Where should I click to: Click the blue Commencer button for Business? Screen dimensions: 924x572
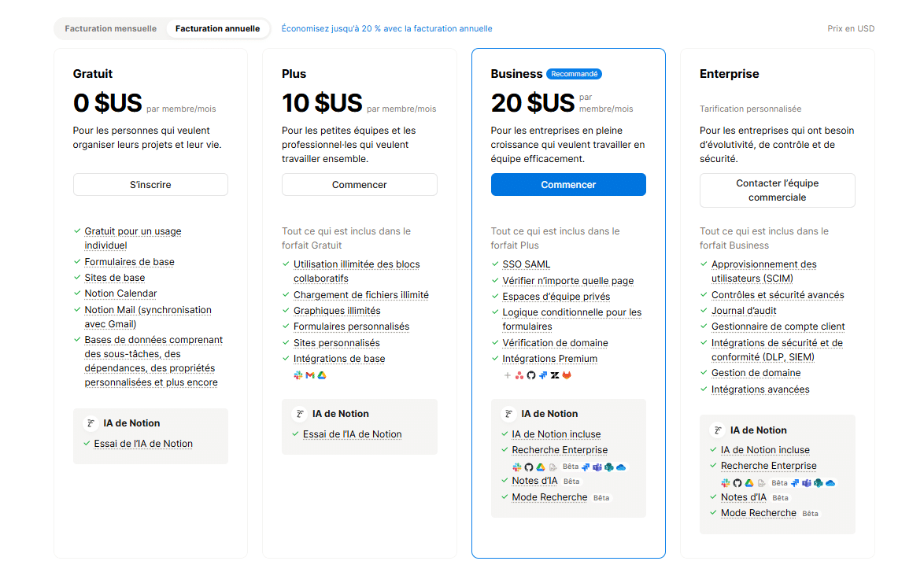[x=568, y=184]
